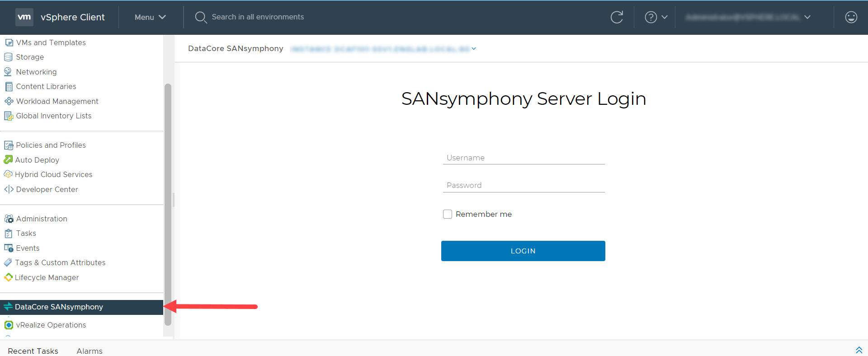868x356 pixels.
Task: Click the Policies and Profiles icon
Action: 9,145
